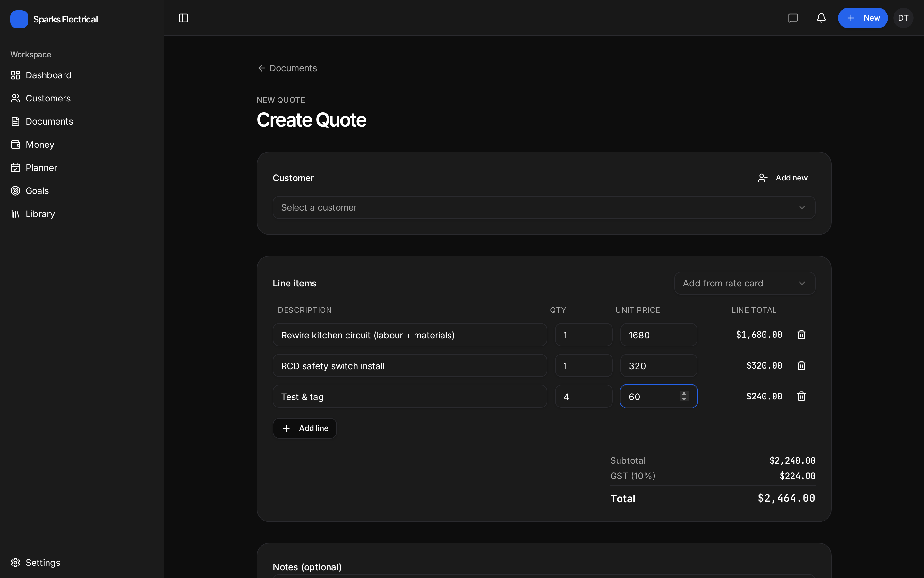Click the back arrow beside Documents
This screenshot has width=924, height=578.
261,68
